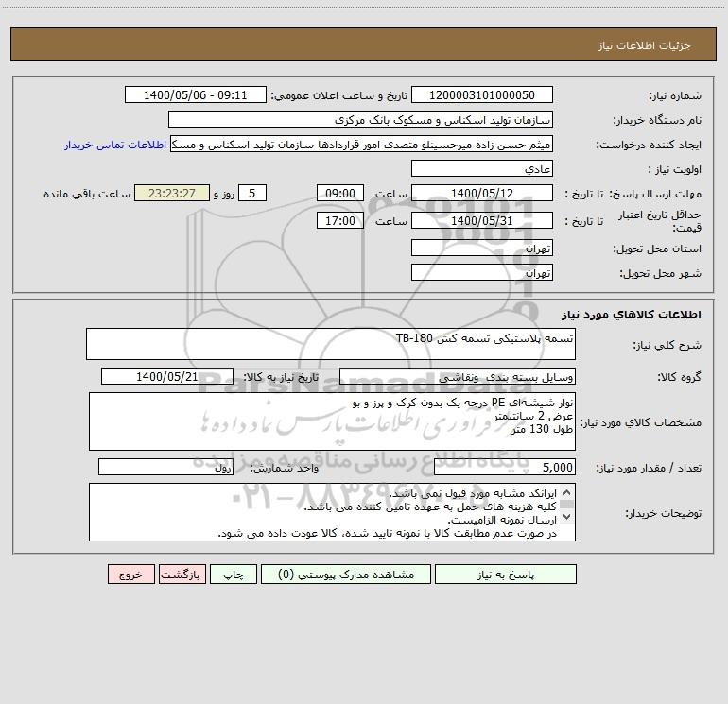Viewport: 728px width, 704px height.
Task: Click label مهلت ارسال پاسخ
Action: tap(655, 194)
